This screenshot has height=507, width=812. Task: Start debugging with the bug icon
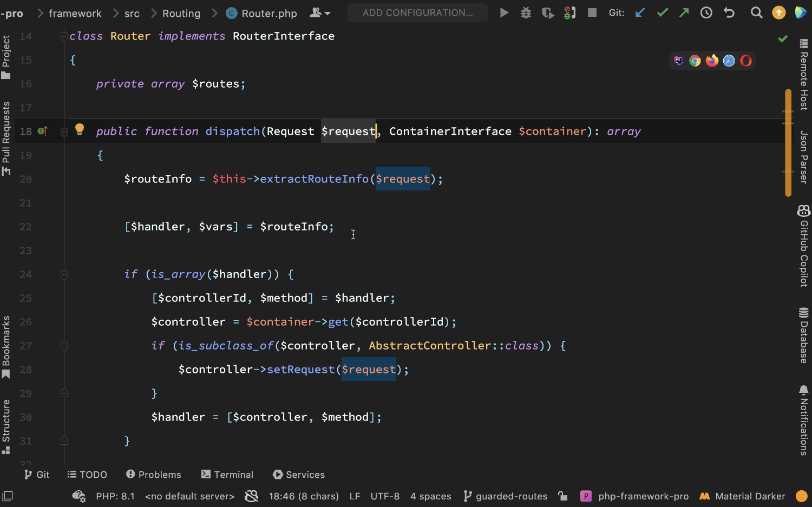526,12
